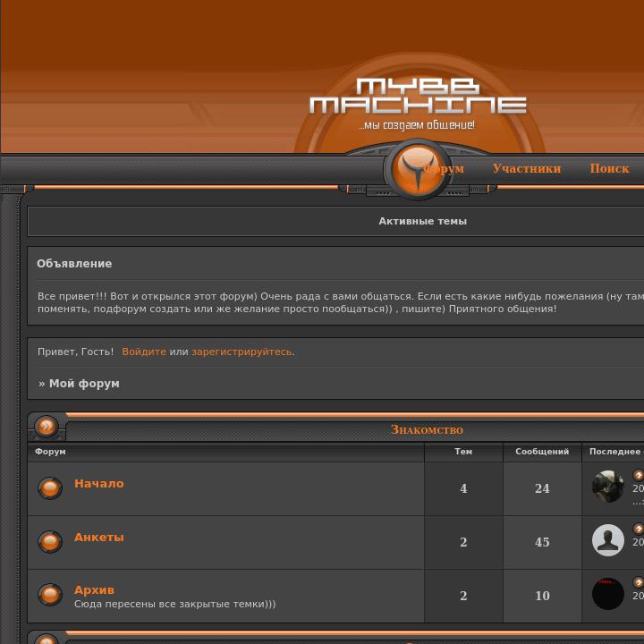Image resolution: width=644 pixels, height=644 pixels.
Task: Click the Тем column header
Action: (x=463, y=451)
